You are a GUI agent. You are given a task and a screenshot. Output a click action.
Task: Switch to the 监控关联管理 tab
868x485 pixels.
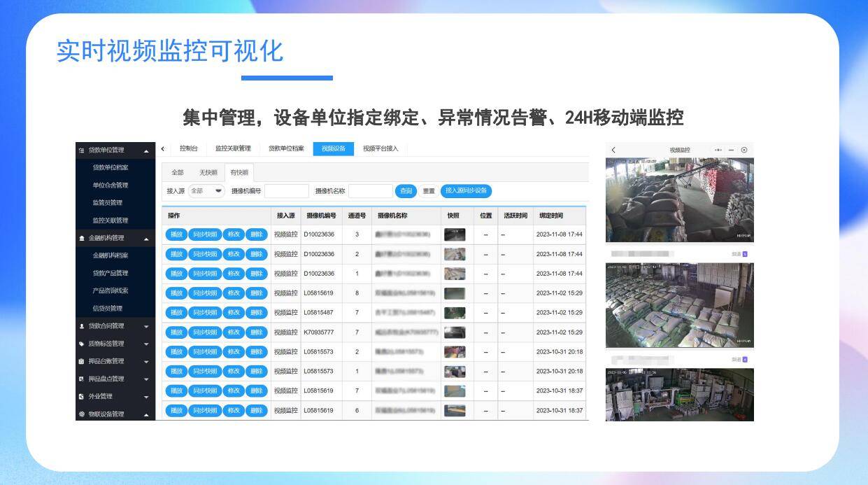click(233, 148)
